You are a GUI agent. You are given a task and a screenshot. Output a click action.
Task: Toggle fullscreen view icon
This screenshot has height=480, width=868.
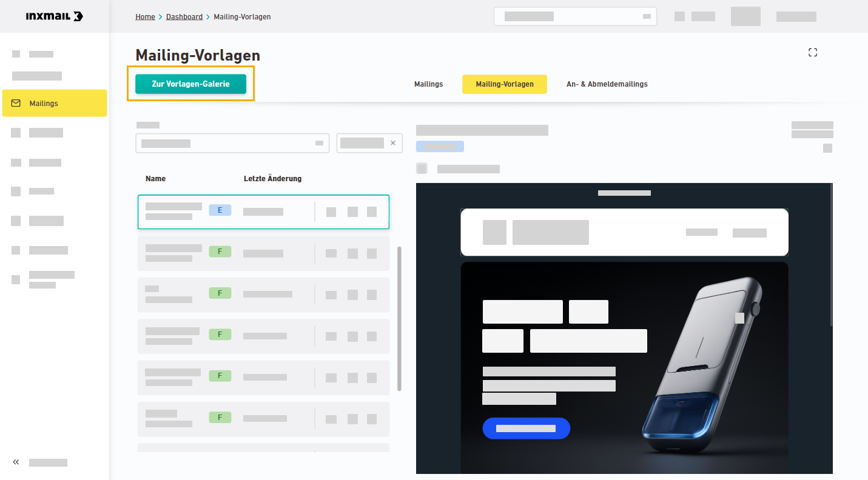pos(813,53)
